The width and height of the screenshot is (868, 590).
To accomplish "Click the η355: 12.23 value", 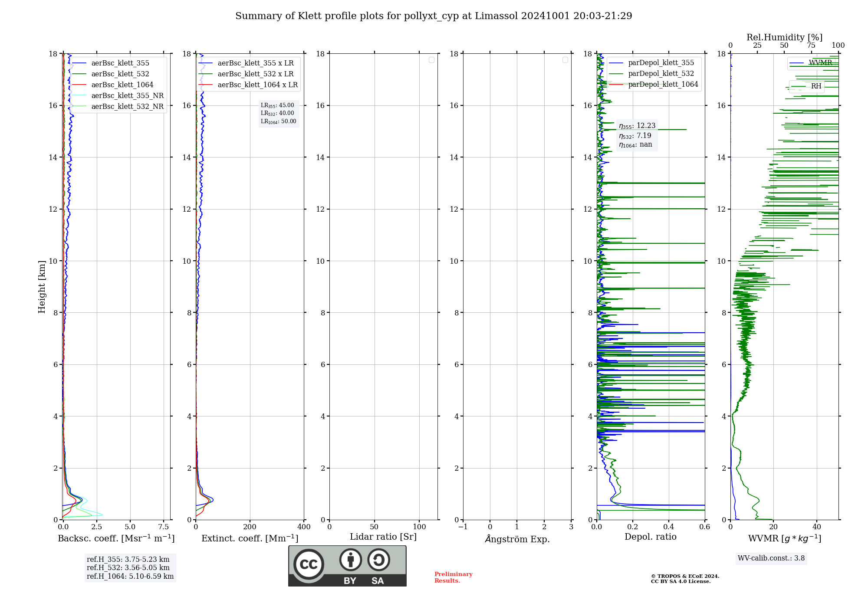I will tap(637, 126).
